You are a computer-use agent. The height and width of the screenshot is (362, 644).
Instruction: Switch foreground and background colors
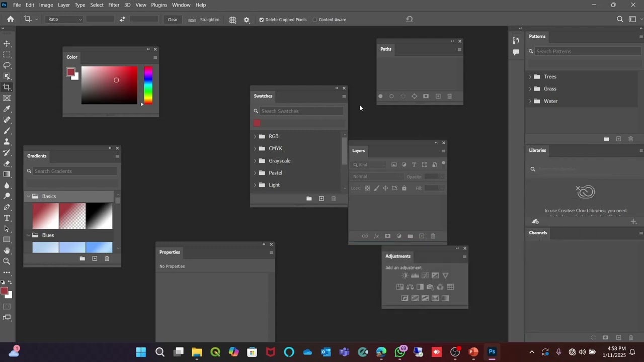click(10, 283)
